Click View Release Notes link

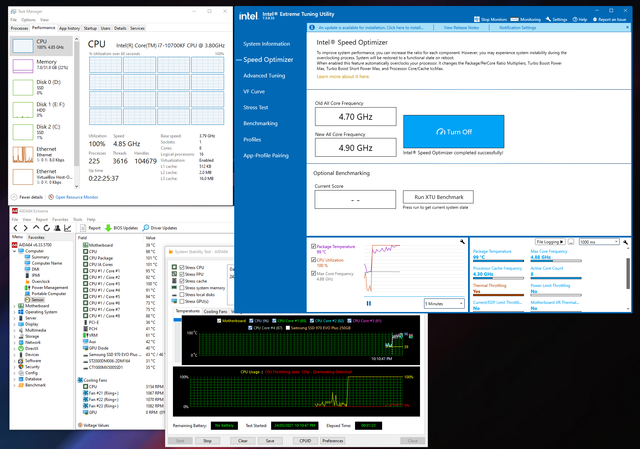click(x=461, y=27)
